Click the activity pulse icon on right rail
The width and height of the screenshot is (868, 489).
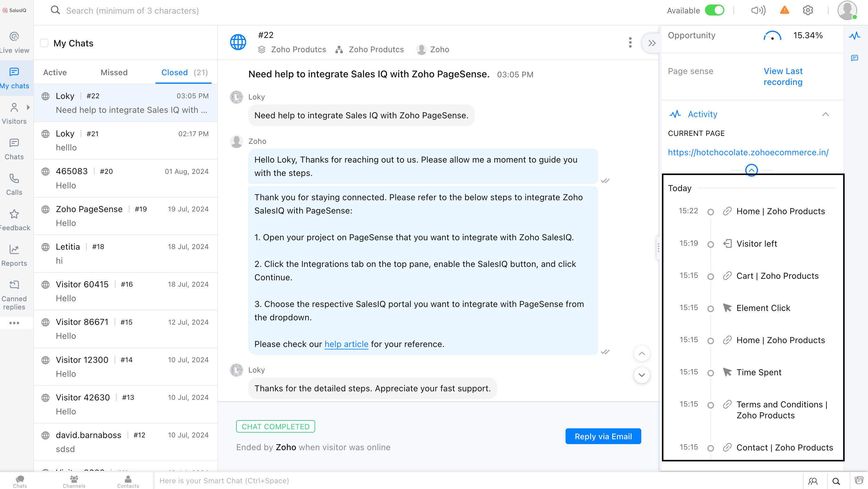pos(855,35)
